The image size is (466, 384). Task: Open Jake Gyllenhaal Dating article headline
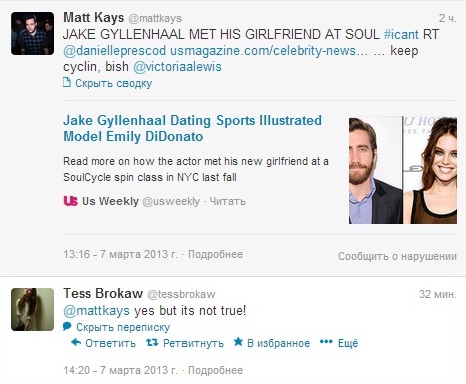click(192, 128)
